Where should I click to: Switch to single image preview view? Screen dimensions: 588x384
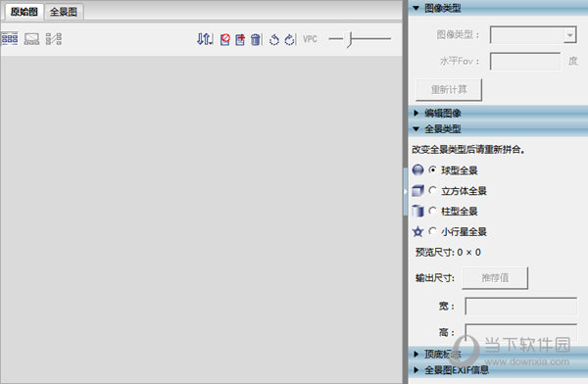tap(31, 39)
